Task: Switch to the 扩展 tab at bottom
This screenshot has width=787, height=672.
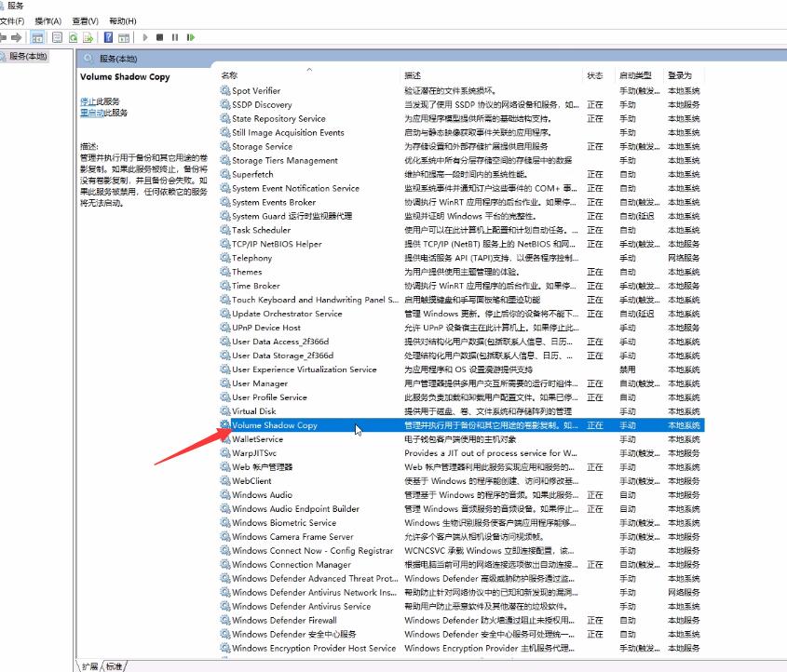Action: click(x=90, y=666)
